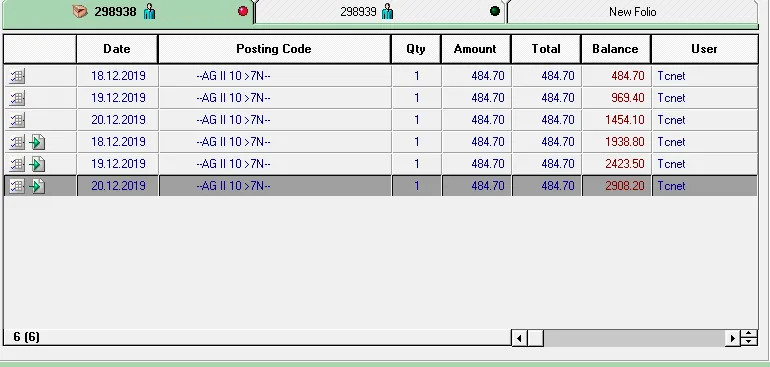Click posting code in highlighted 2908.20 row
Viewport: 770px width, 367px height.
(x=233, y=186)
